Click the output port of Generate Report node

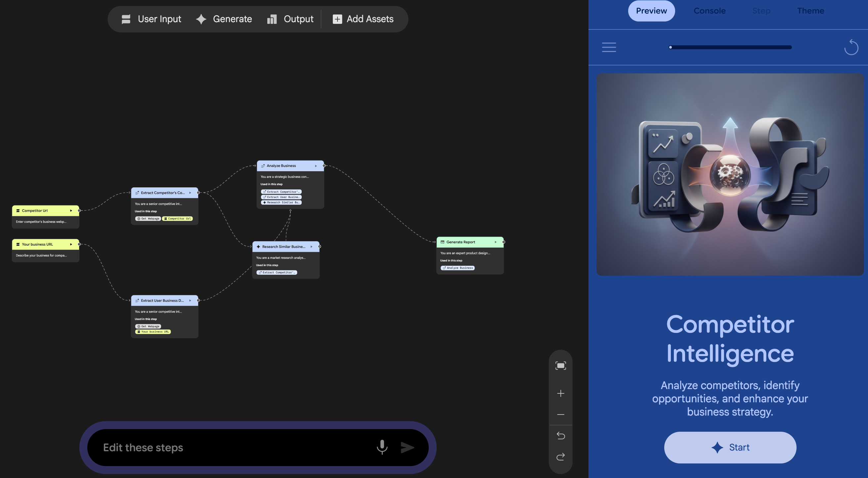(504, 242)
